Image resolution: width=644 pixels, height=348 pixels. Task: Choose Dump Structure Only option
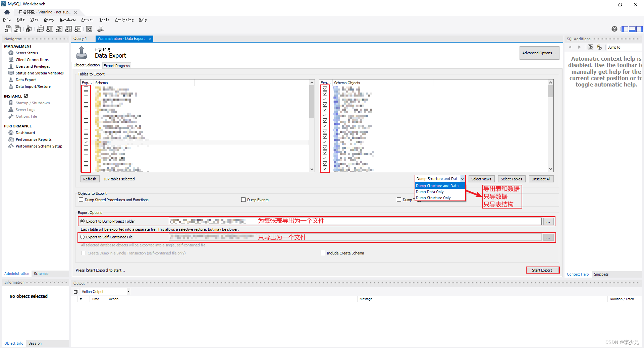[x=440, y=198]
